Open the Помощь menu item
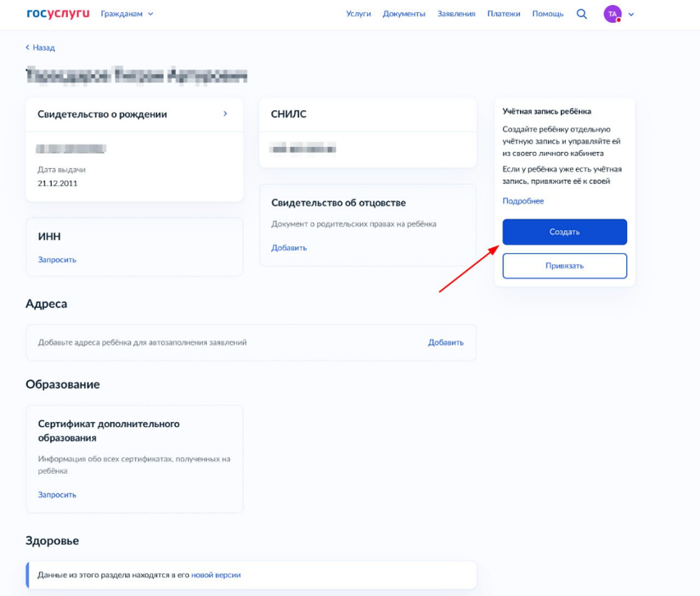 point(548,14)
